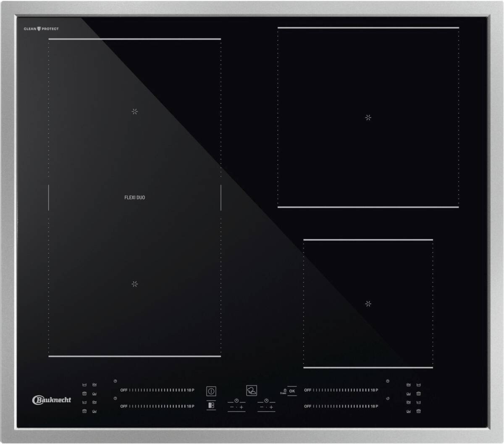Decrease the right timer with minus
Image resolution: width=504 pixels, height=444 pixels.
point(262,407)
